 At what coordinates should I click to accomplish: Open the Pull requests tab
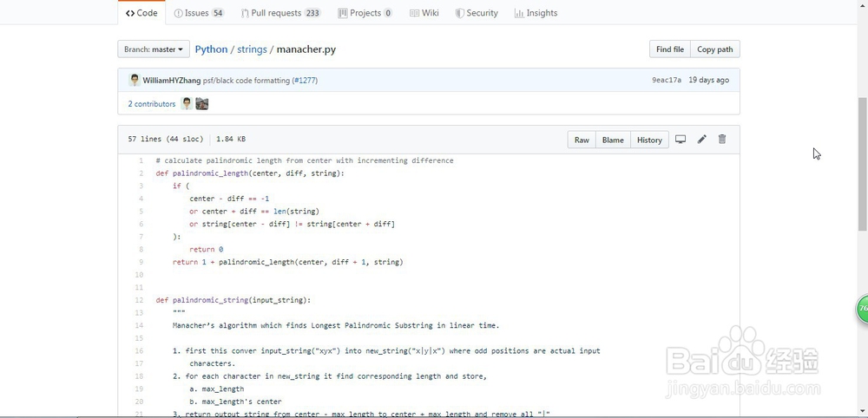(280, 13)
